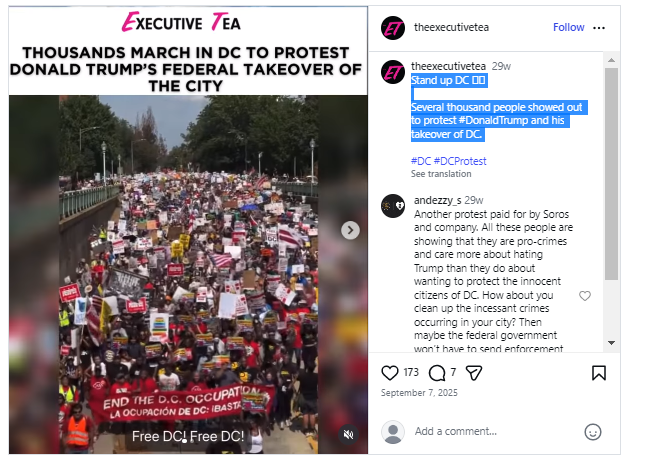Open the #DC hashtag link

(x=421, y=161)
